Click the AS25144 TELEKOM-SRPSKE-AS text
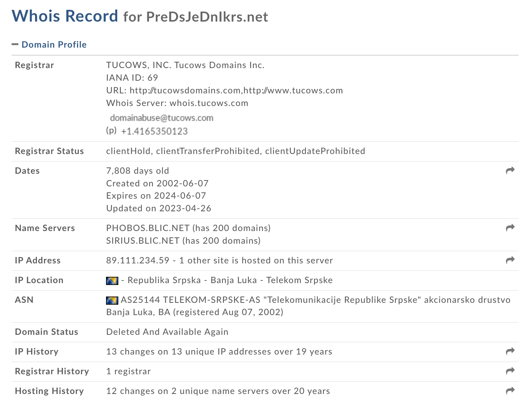The height and width of the screenshot is (407, 532). 190,300
